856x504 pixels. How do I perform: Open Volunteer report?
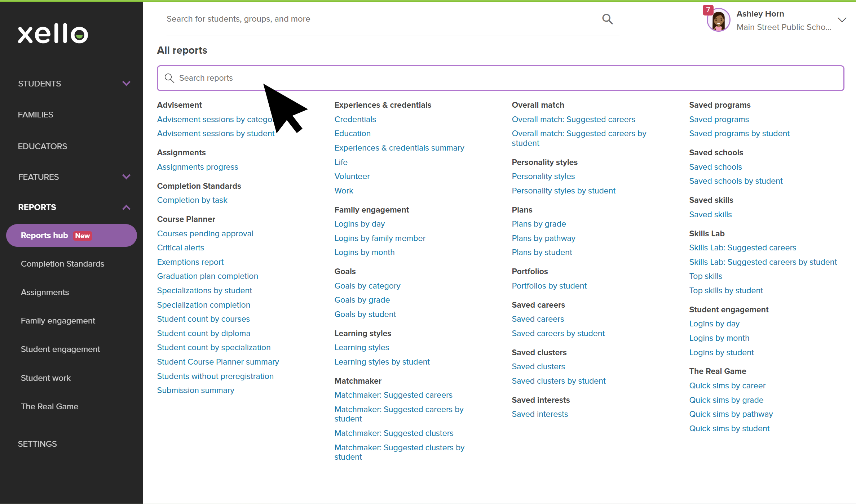[352, 176]
